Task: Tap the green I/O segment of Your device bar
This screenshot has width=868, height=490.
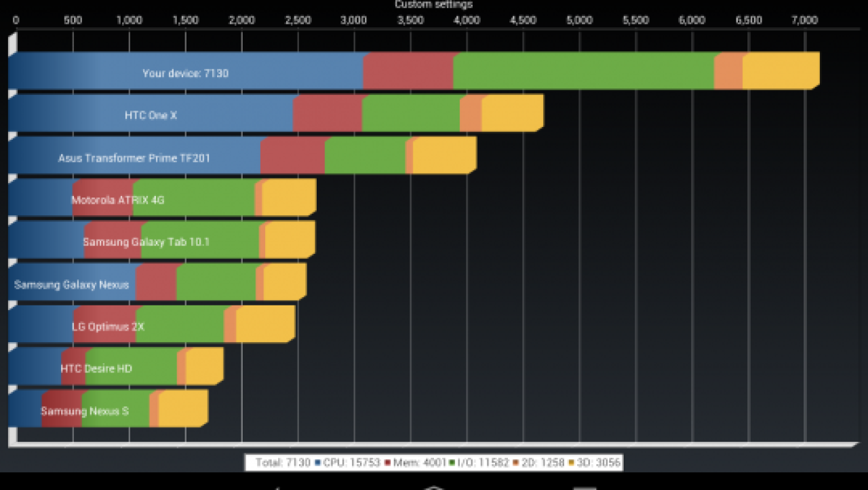Action: (584, 71)
